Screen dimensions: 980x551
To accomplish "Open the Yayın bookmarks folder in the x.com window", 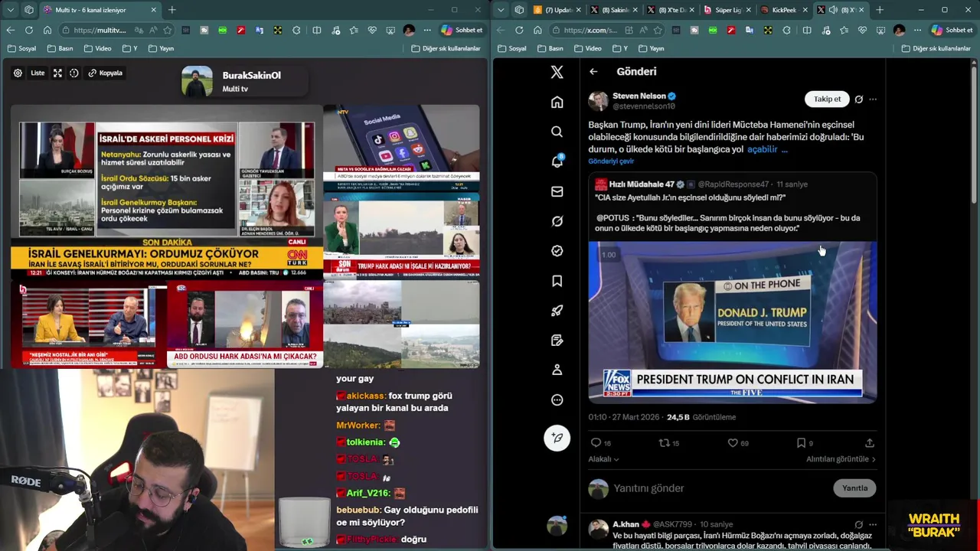I will click(651, 48).
